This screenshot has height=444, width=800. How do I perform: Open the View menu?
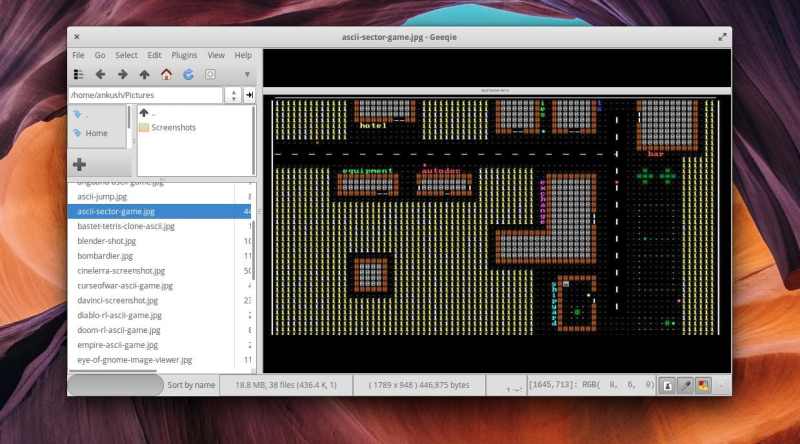point(215,55)
